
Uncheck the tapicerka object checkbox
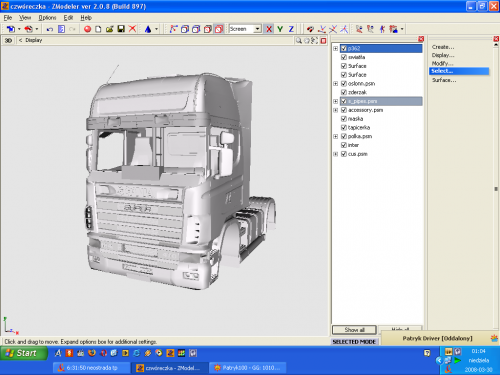[344, 128]
